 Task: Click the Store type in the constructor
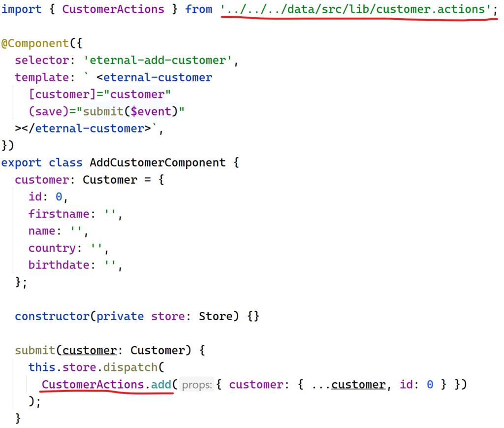(216, 316)
